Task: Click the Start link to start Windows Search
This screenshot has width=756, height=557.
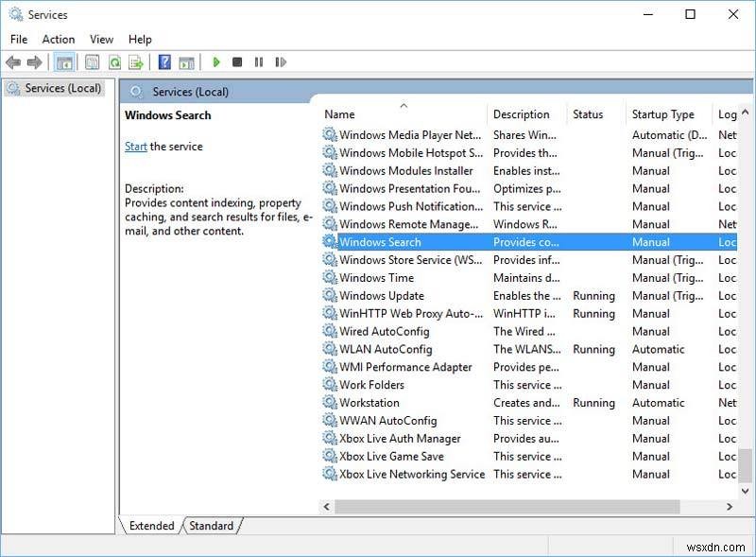Action: coord(135,146)
